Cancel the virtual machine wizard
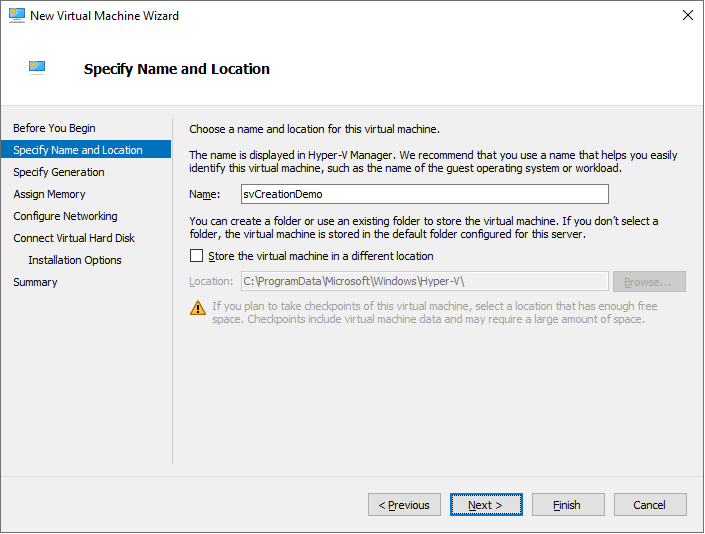The image size is (705, 534). (x=650, y=505)
